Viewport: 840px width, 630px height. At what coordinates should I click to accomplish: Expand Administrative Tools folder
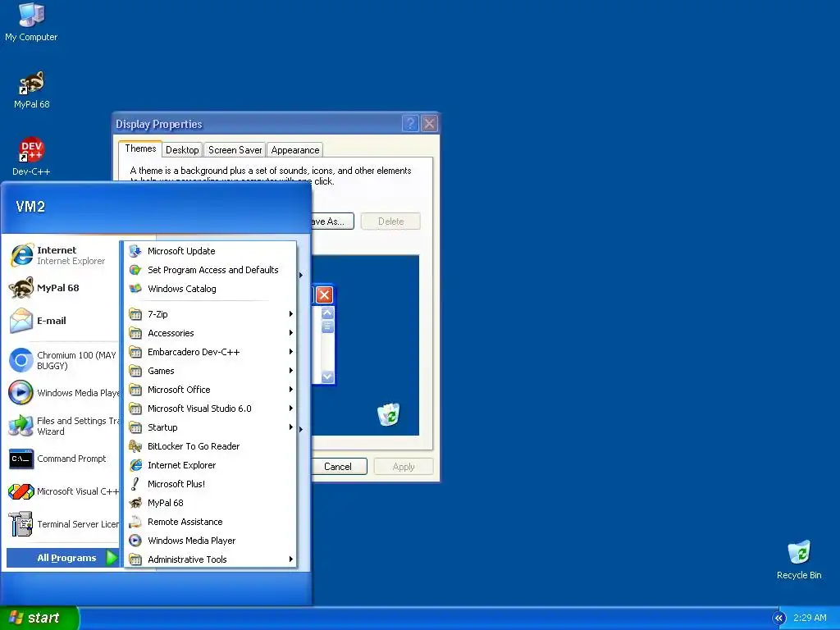tap(211, 559)
